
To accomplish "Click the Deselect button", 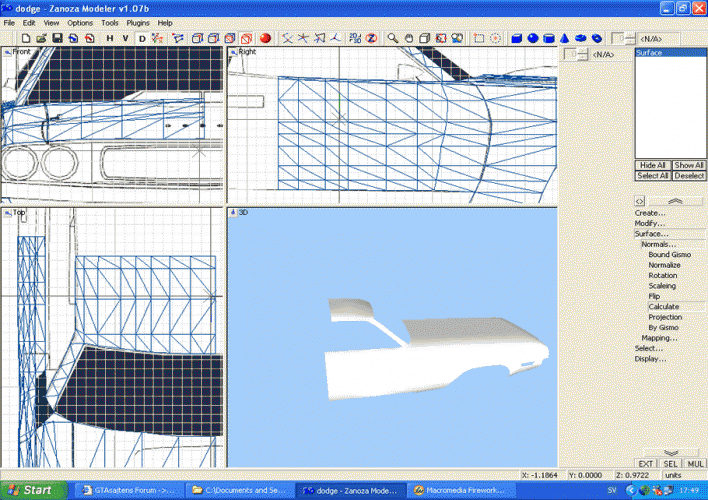I will coord(689,176).
